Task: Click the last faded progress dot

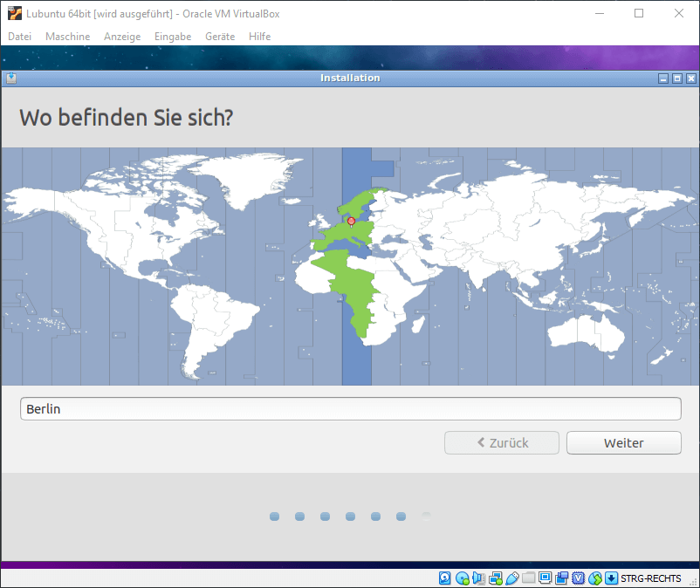Action: tap(426, 516)
